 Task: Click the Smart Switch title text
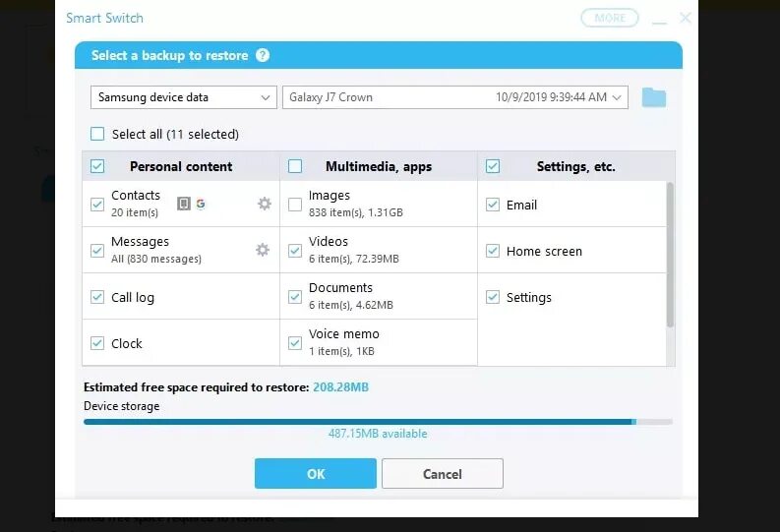point(104,18)
